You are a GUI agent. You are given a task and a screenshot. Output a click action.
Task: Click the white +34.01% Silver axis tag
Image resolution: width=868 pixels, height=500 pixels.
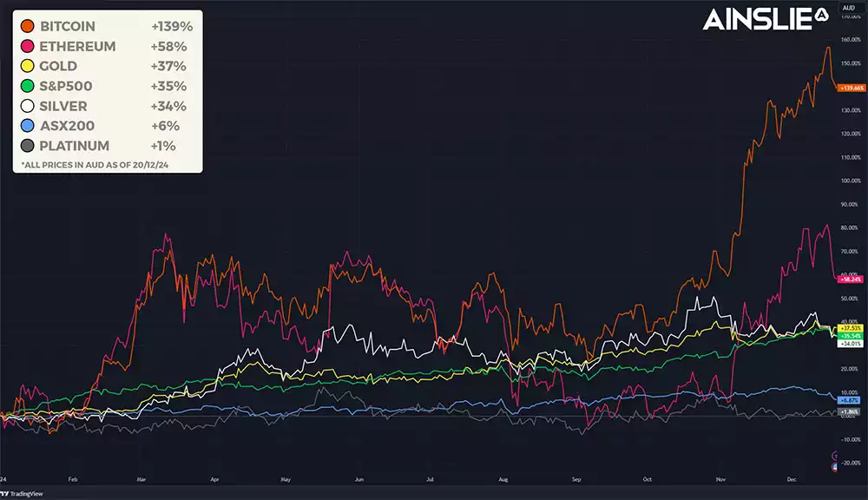(x=850, y=343)
